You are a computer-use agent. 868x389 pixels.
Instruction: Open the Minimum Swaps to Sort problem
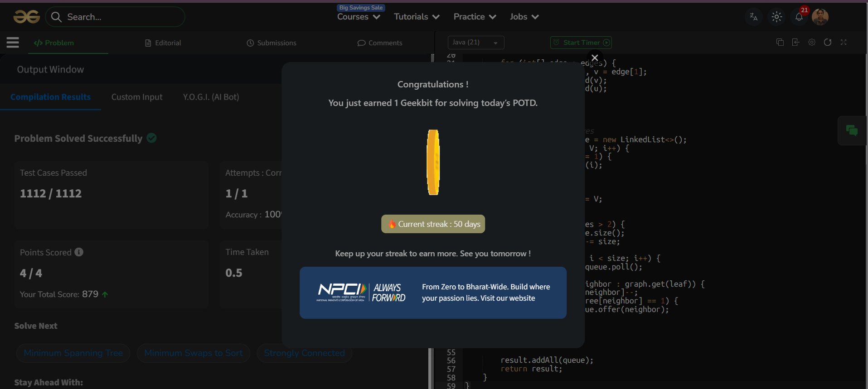coord(194,353)
